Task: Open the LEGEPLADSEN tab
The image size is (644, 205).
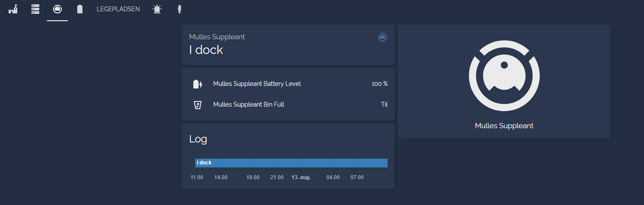Action: click(x=118, y=9)
